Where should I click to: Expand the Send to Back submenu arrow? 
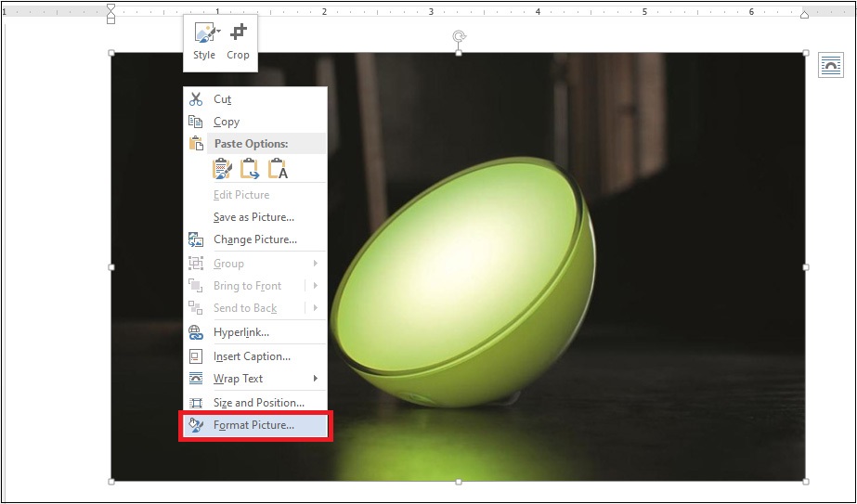[316, 308]
